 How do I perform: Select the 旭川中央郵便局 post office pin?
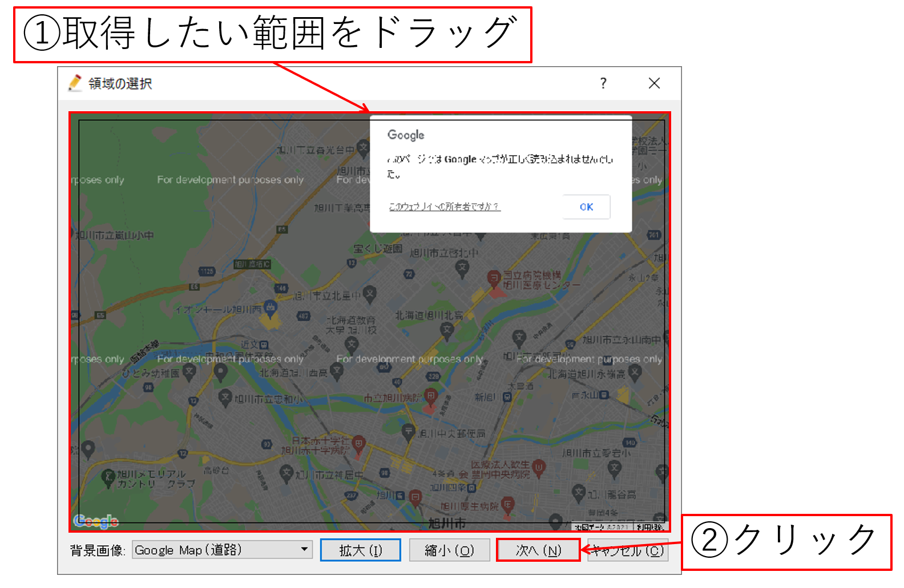point(407,432)
